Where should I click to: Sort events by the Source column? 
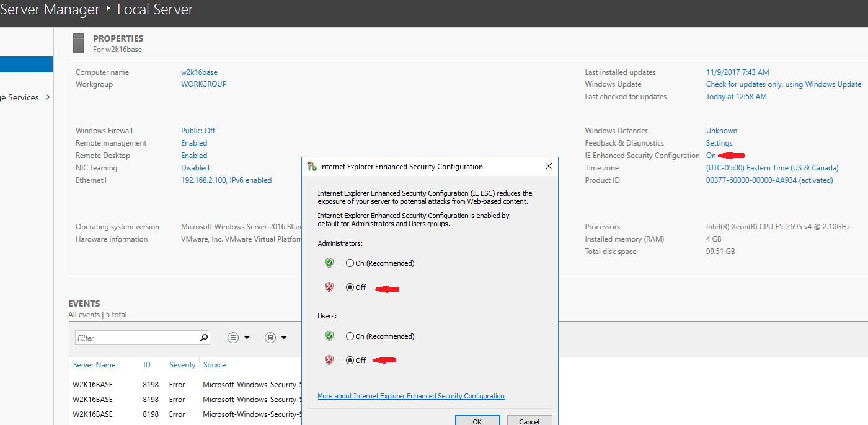pos(215,365)
